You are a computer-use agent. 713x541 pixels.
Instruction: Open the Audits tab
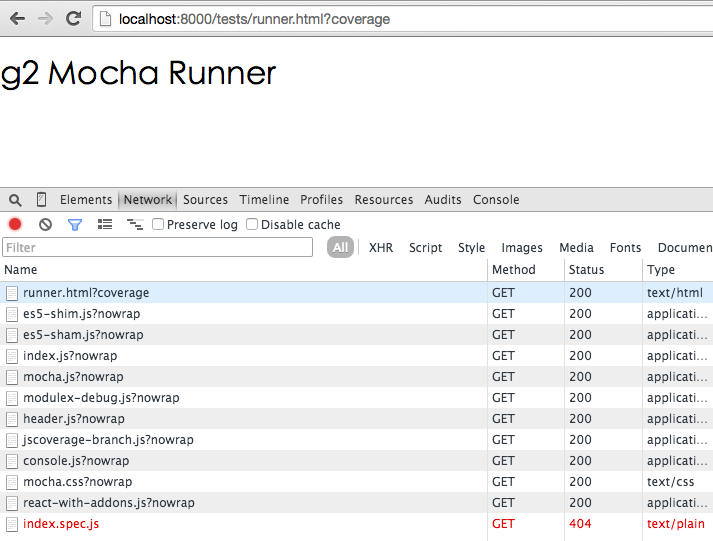point(443,200)
